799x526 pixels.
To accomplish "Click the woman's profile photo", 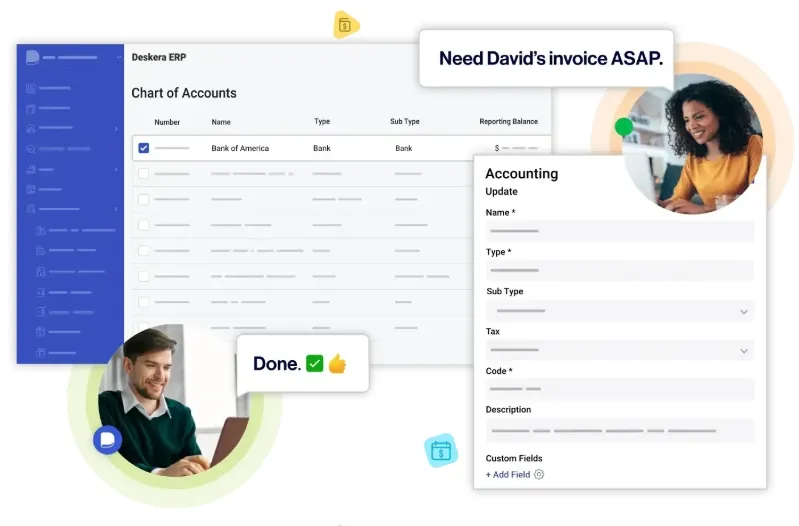I will (693, 144).
